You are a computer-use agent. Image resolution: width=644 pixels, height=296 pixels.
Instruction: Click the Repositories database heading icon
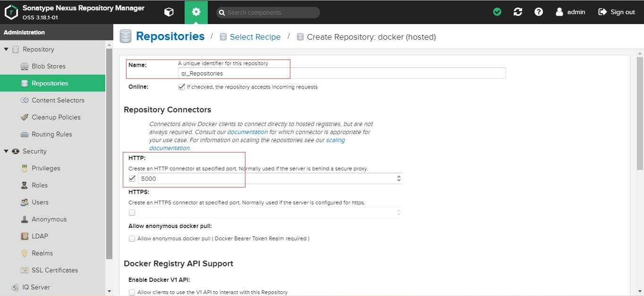(x=126, y=36)
